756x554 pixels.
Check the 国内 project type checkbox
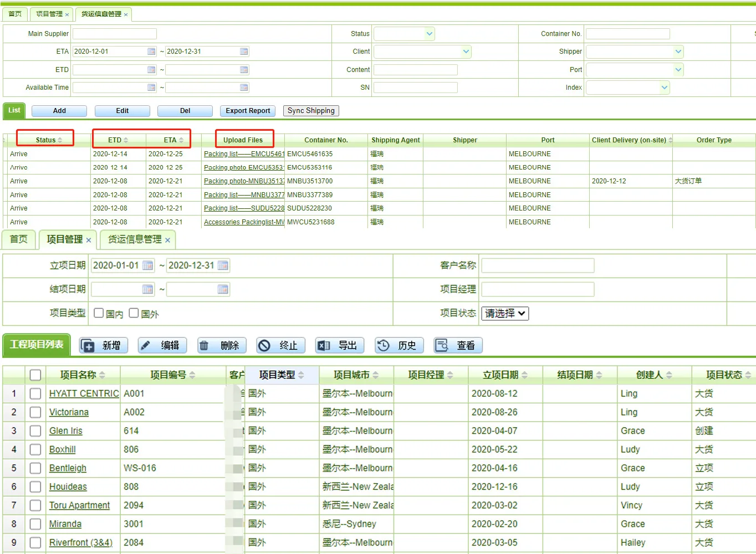tap(99, 313)
